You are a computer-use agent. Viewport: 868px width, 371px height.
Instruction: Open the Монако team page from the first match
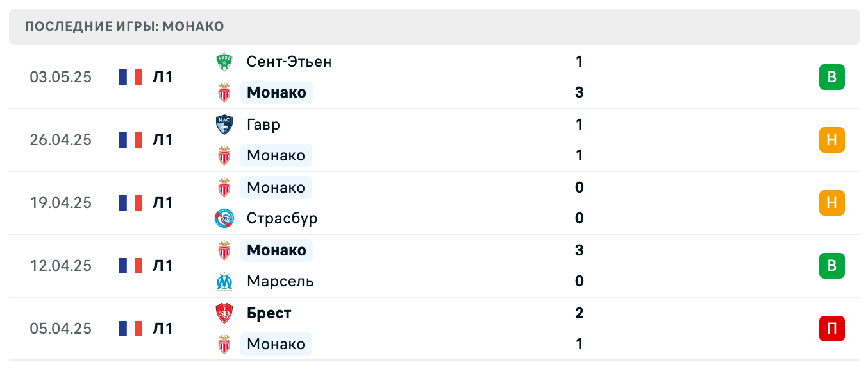pos(276,92)
